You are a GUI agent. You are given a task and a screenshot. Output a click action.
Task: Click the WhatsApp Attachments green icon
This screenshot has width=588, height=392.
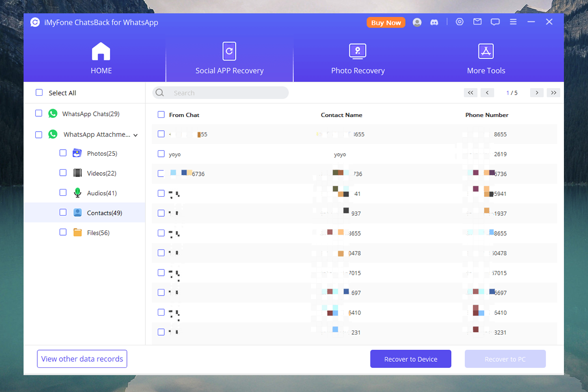[53, 134]
